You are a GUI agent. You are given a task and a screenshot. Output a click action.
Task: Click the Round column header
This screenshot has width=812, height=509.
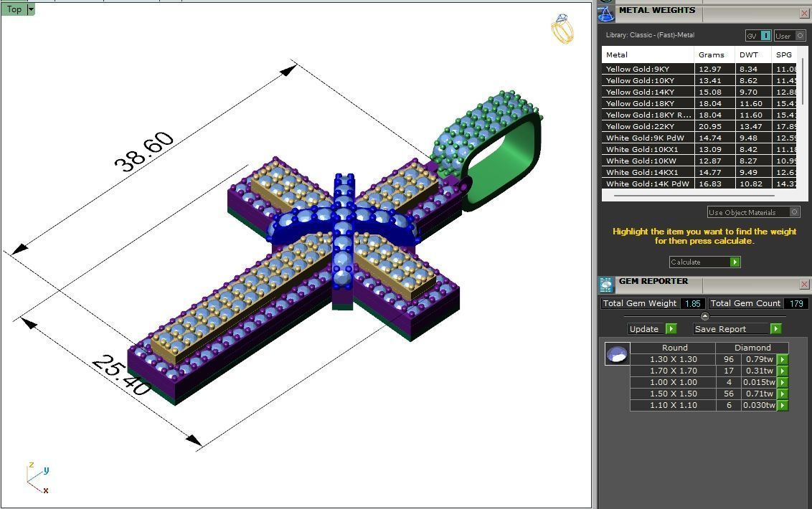coord(675,348)
